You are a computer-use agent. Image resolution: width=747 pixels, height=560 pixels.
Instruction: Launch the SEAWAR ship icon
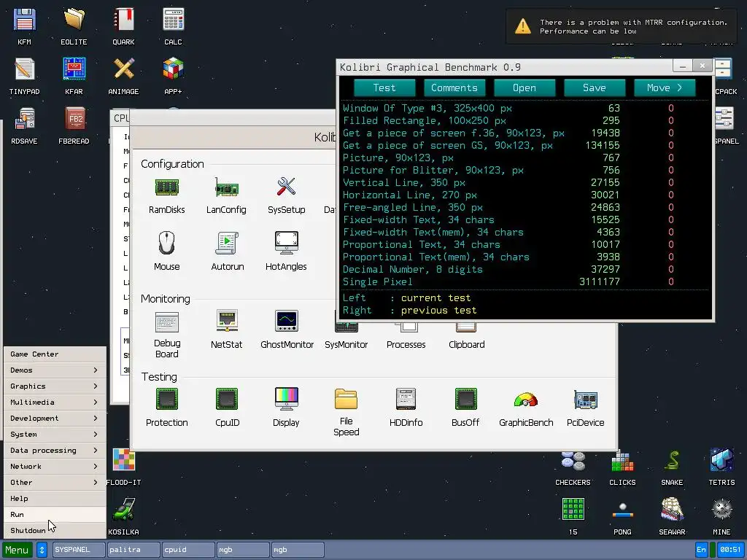point(672,510)
